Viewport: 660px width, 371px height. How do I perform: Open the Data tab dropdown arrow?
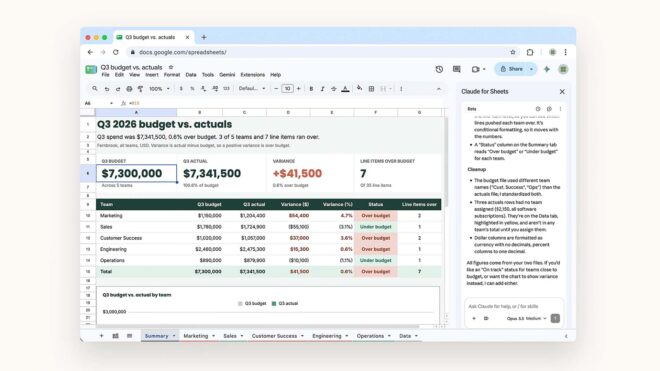(x=416, y=336)
